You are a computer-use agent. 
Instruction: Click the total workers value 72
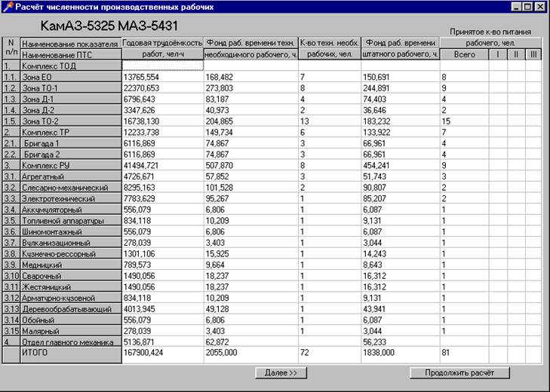tap(305, 352)
